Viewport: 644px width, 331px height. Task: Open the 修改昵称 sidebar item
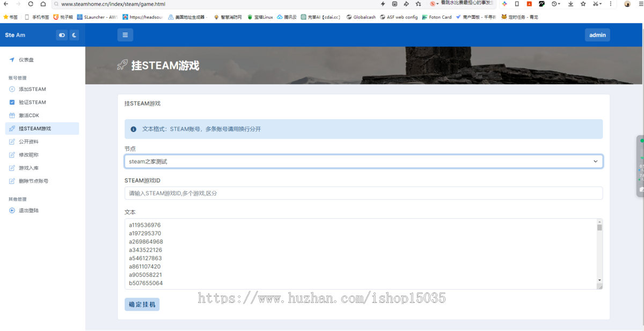(x=42, y=155)
